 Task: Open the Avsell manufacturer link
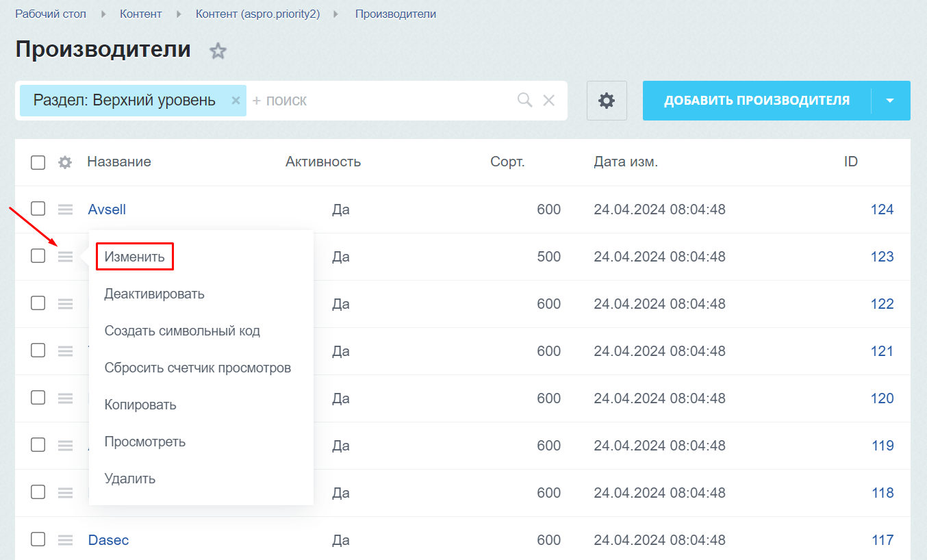[107, 209]
